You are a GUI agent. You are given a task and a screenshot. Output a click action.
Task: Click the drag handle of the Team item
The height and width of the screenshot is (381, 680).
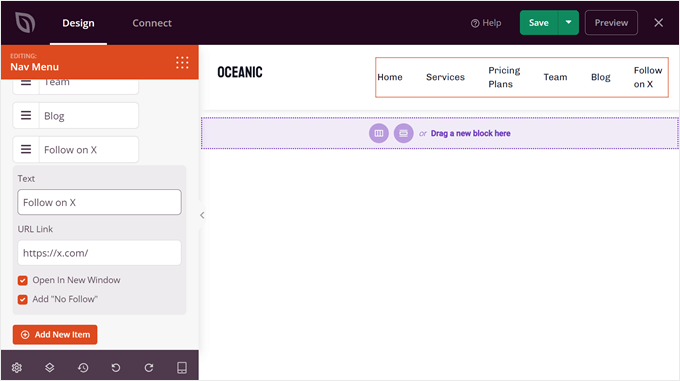[26, 83]
